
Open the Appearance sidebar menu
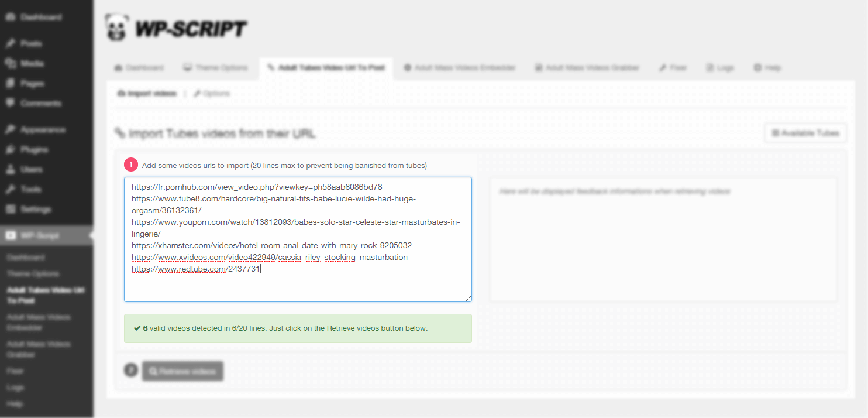click(43, 129)
